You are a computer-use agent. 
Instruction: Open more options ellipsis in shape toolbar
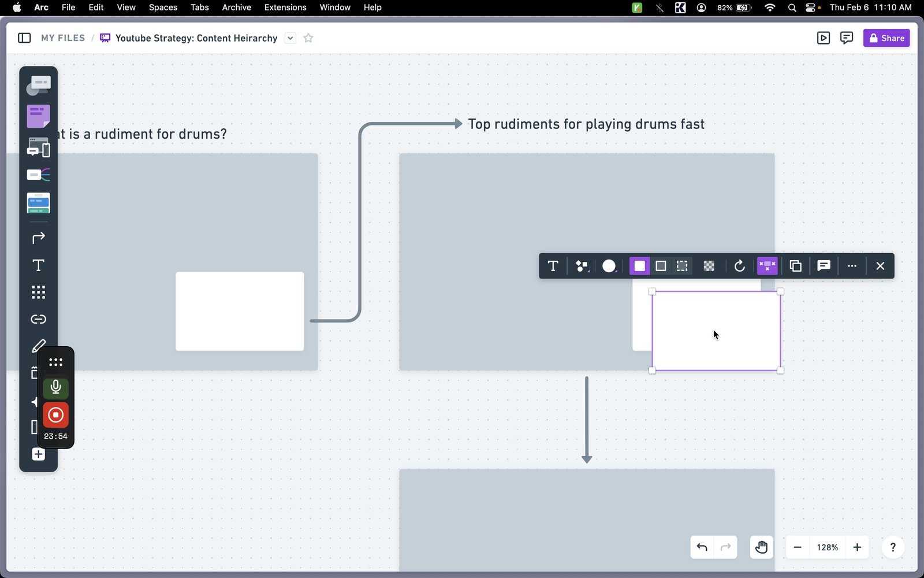(x=852, y=266)
